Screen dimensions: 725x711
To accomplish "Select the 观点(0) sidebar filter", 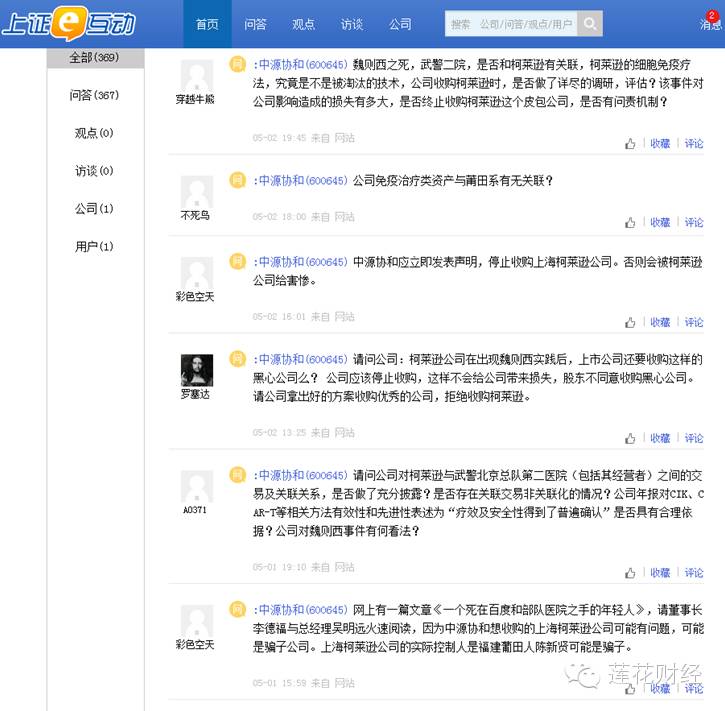I will tap(94, 133).
